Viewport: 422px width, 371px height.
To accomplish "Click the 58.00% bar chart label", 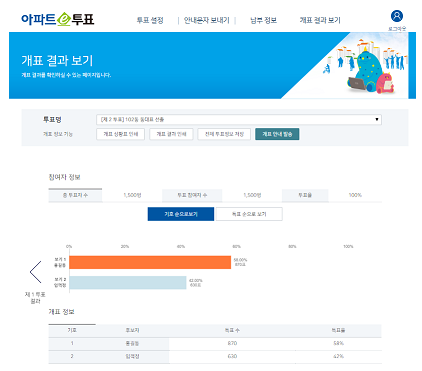I will click(240, 260).
